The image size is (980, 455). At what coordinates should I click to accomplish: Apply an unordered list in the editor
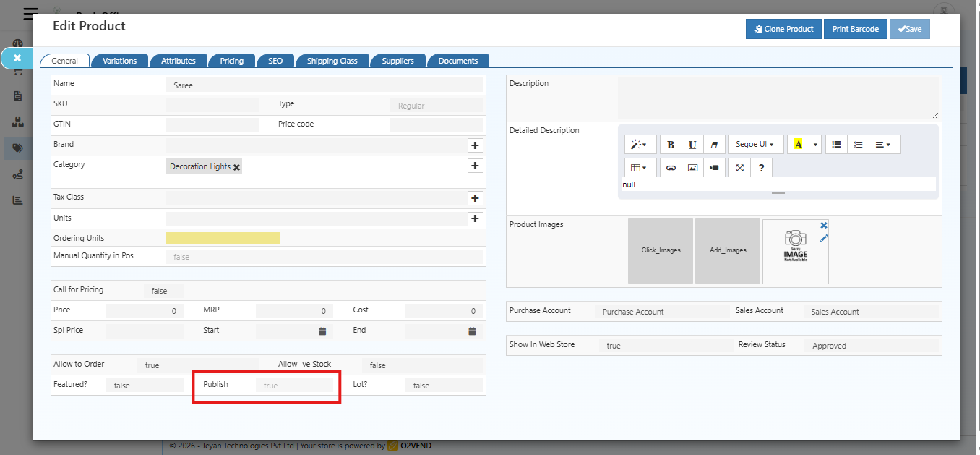tap(835, 144)
